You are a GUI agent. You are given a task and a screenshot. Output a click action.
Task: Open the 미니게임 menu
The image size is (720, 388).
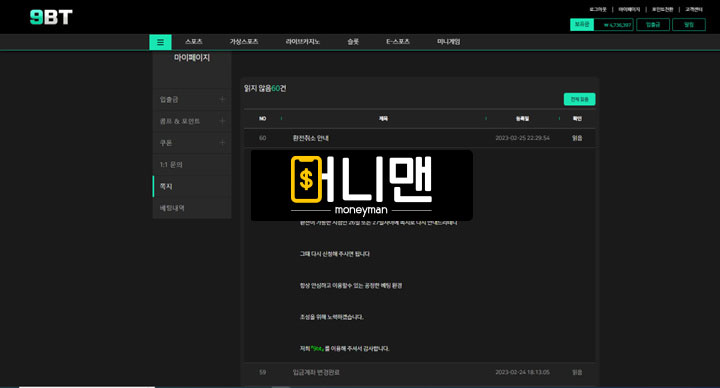pyautogui.click(x=449, y=42)
